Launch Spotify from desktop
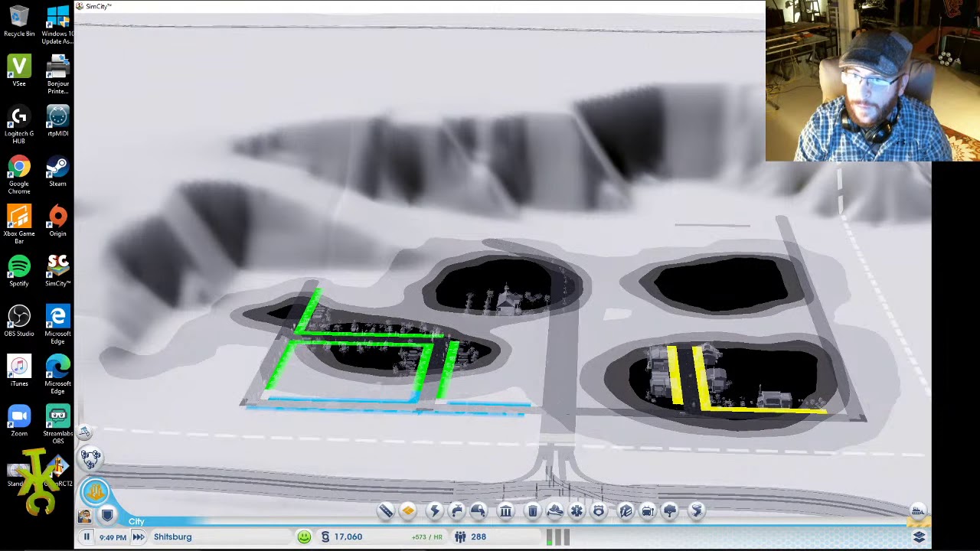This screenshot has width=980, height=551. pyautogui.click(x=19, y=272)
